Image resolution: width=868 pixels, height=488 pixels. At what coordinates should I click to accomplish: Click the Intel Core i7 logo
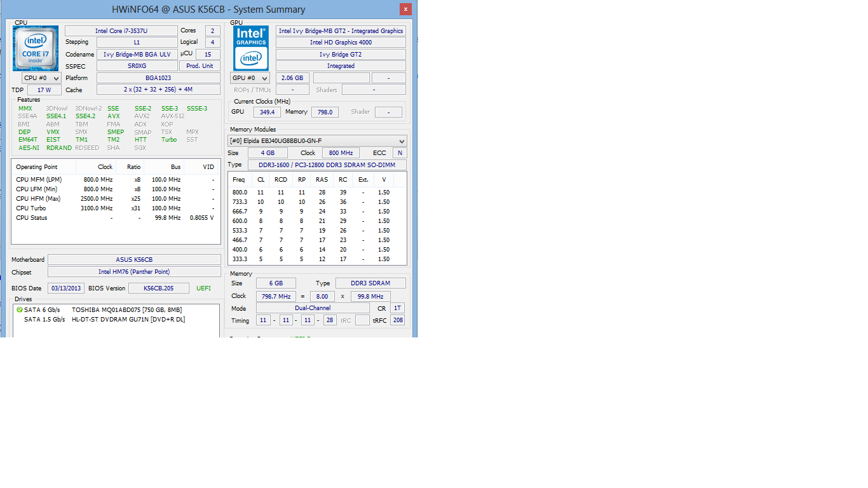click(x=36, y=48)
